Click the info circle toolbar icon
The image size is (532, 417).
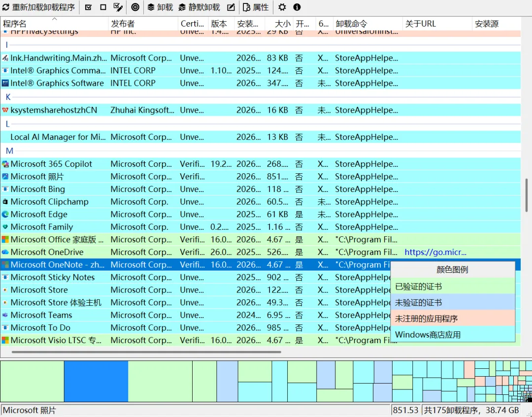tap(297, 7)
